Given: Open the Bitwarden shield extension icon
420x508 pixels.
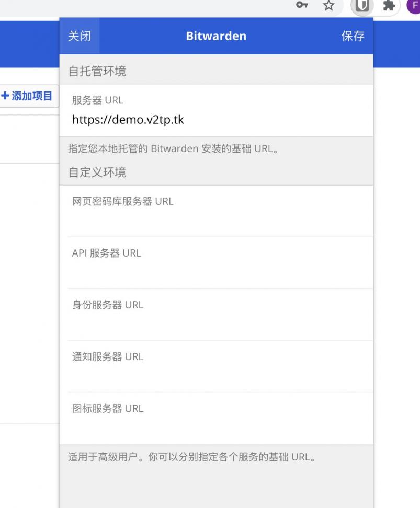Looking at the screenshot, I should coord(362,6).
